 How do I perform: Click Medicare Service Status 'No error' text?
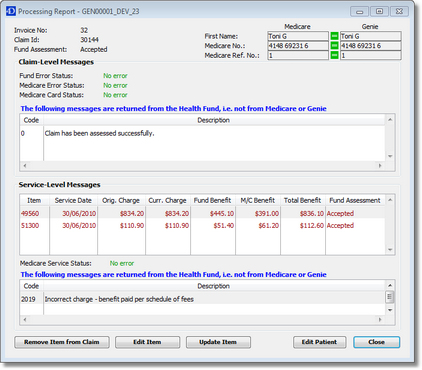122,263
